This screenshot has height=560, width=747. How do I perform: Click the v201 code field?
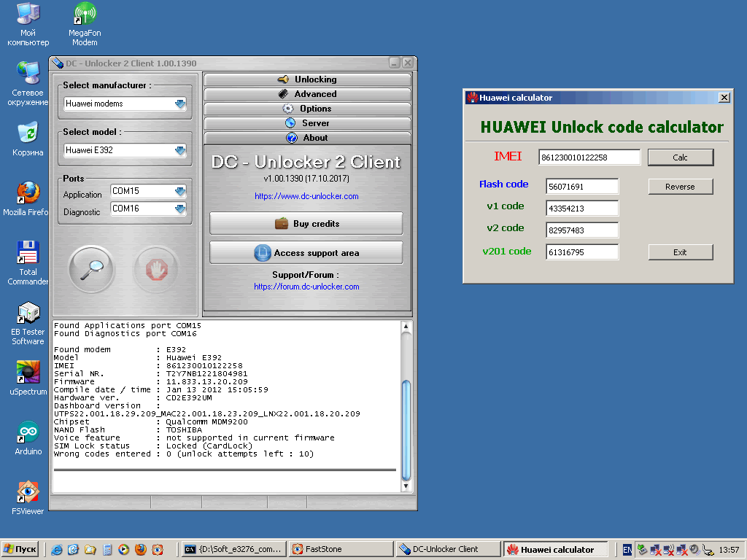(582, 252)
